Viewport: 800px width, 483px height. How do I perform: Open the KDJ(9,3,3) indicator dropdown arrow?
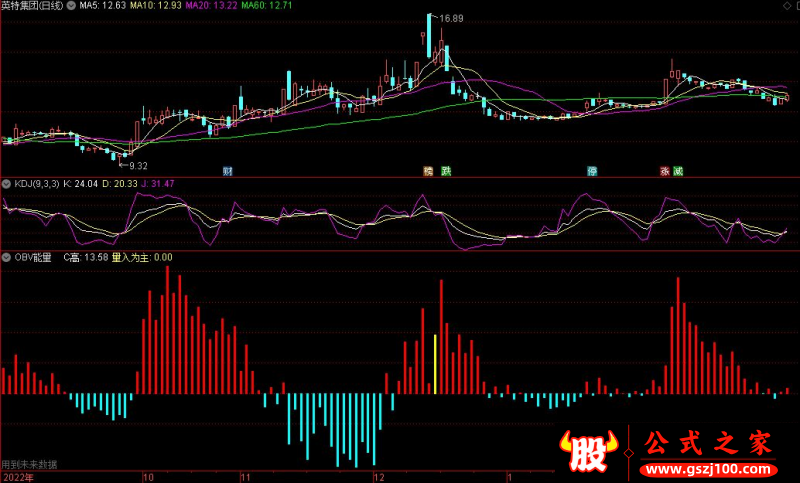(6, 185)
